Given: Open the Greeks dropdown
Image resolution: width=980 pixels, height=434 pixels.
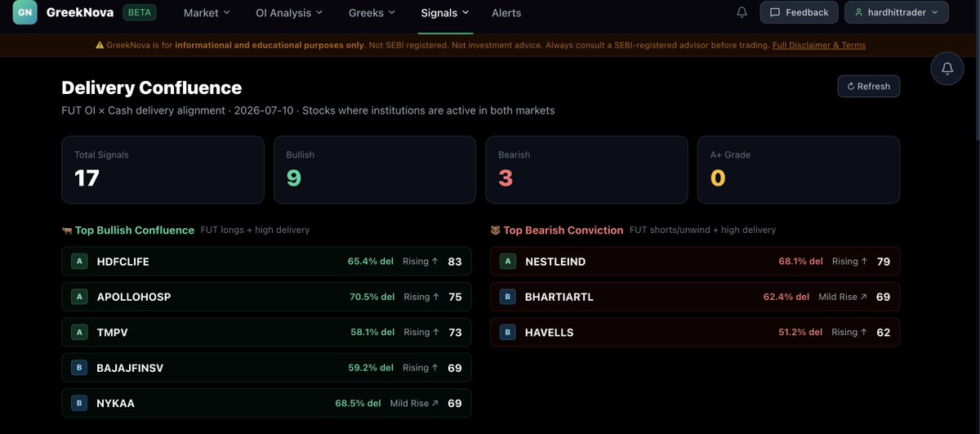Looking at the screenshot, I should (372, 12).
